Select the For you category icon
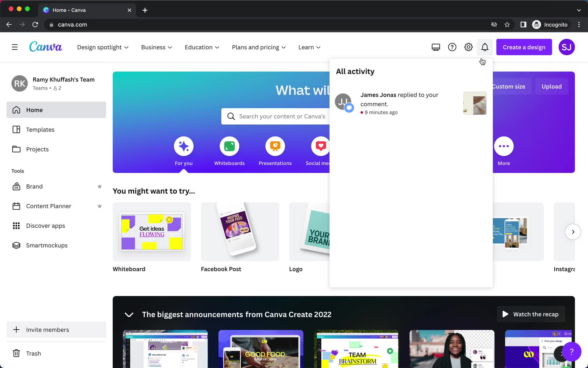Viewport: 588px width, 368px height. 184,146
